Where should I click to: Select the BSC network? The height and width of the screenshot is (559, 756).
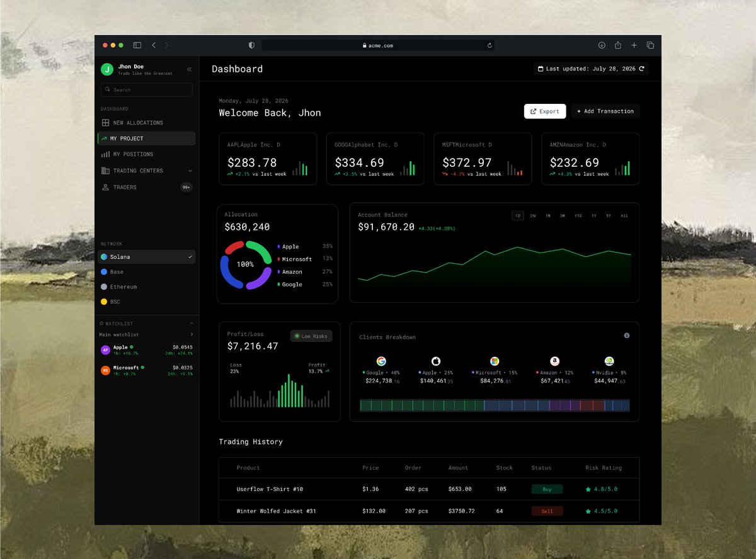point(147,302)
